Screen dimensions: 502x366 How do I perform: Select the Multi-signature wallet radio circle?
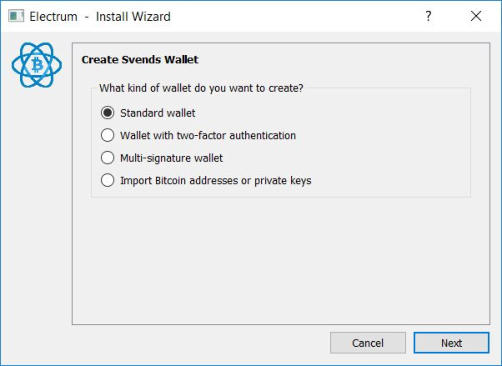point(107,158)
